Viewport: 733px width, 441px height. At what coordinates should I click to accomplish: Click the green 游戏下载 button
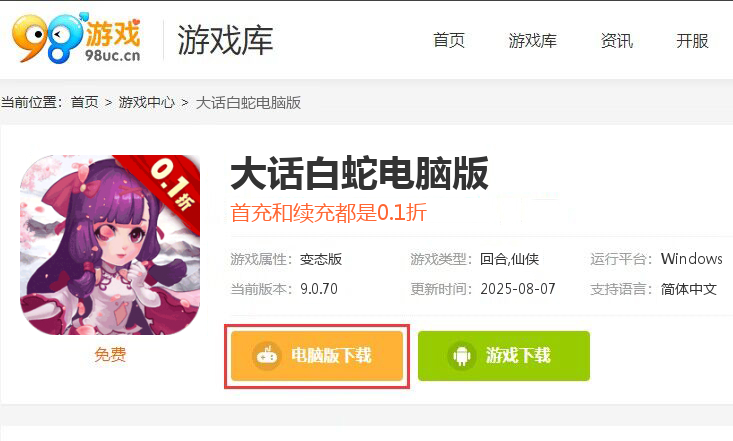pyautogui.click(x=504, y=356)
